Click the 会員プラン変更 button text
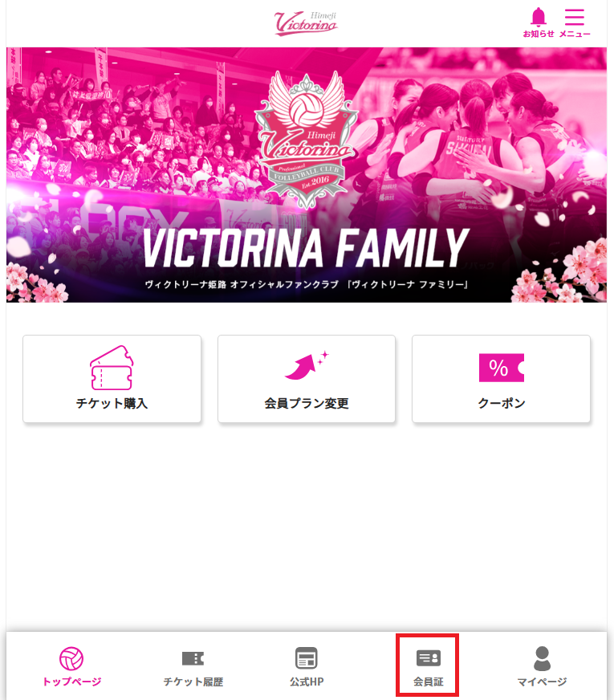This screenshot has width=614, height=700. click(307, 403)
